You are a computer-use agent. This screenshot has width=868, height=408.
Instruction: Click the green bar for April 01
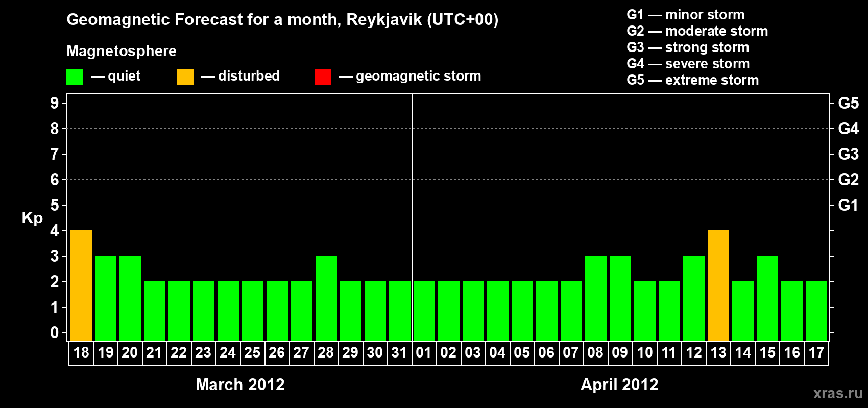(x=424, y=311)
